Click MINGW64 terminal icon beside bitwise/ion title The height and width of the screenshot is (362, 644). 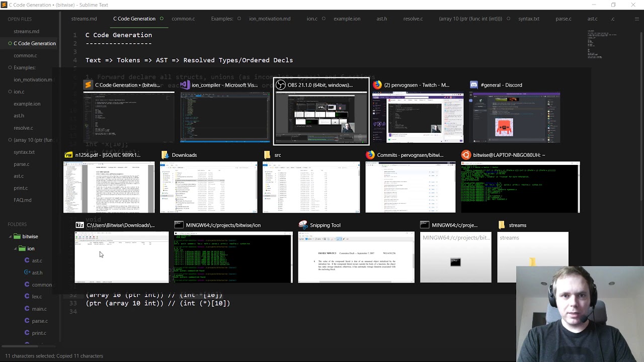click(179, 225)
